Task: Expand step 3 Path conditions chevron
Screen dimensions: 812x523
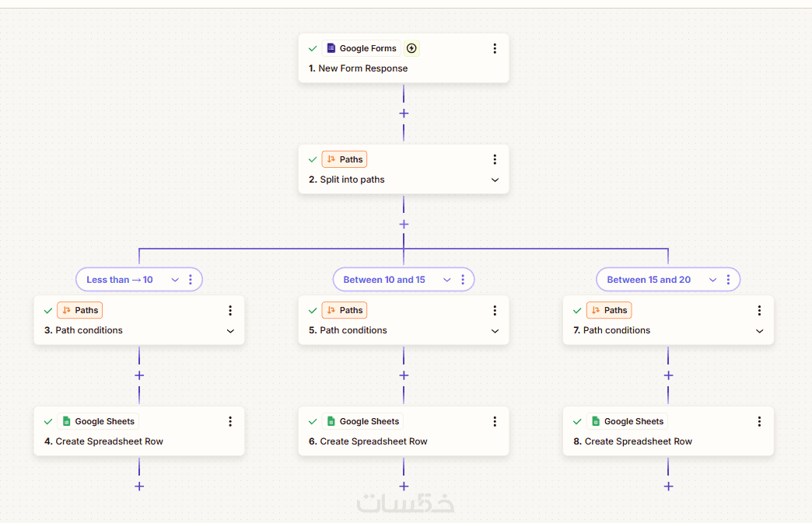Action: (230, 331)
